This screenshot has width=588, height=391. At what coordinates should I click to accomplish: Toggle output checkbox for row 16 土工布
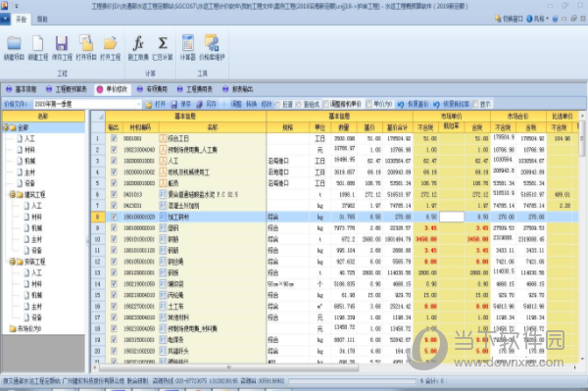click(114, 307)
